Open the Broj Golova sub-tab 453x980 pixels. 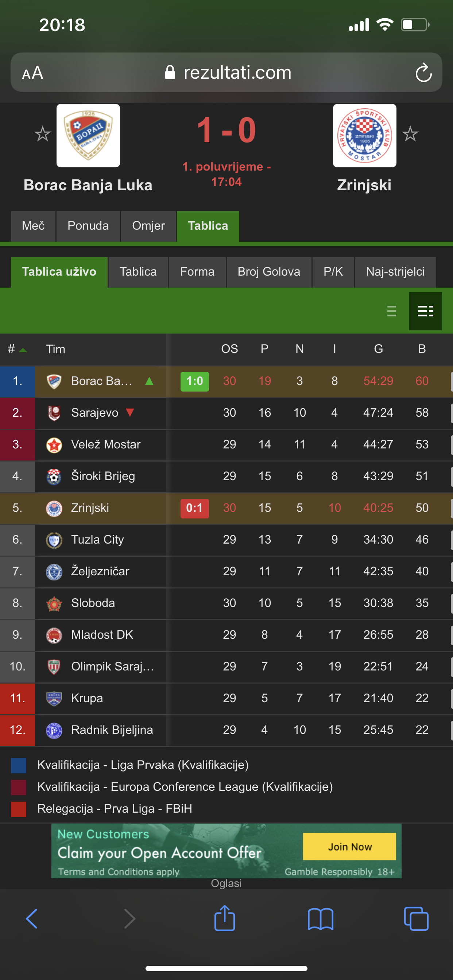(x=269, y=272)
